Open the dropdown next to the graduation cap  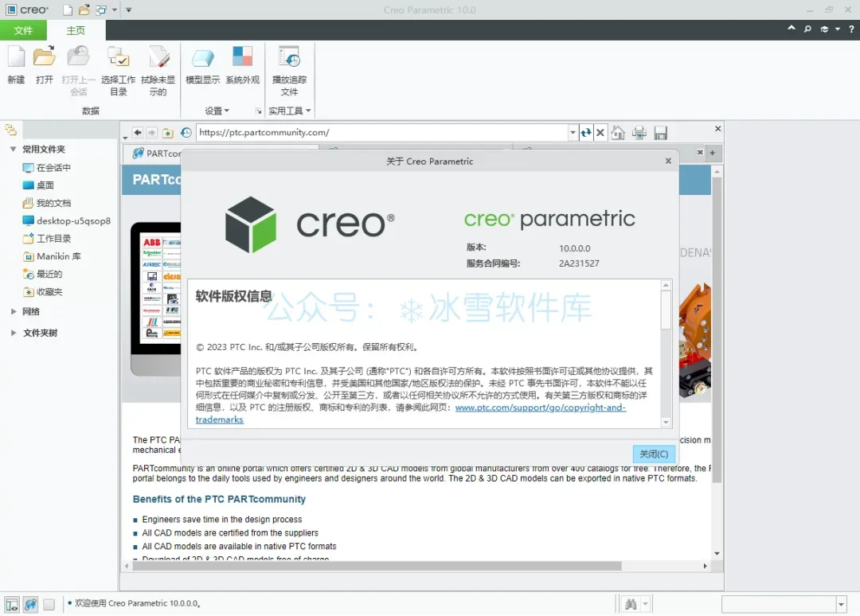point(838,29)
